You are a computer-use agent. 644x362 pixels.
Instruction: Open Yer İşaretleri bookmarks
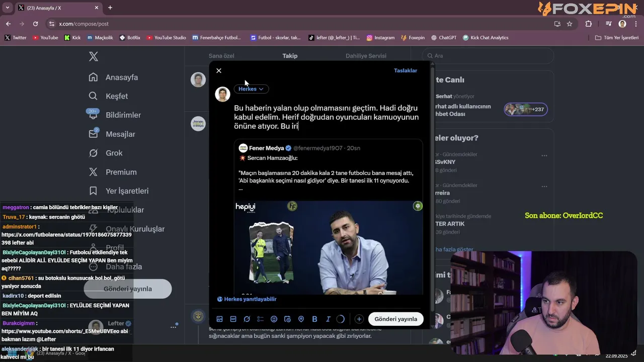tap(119, 191)
